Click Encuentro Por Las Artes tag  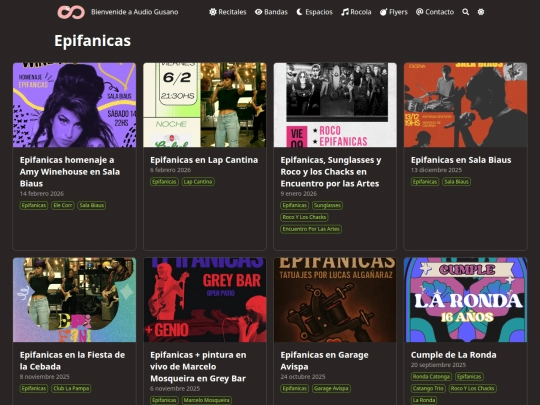311,229
